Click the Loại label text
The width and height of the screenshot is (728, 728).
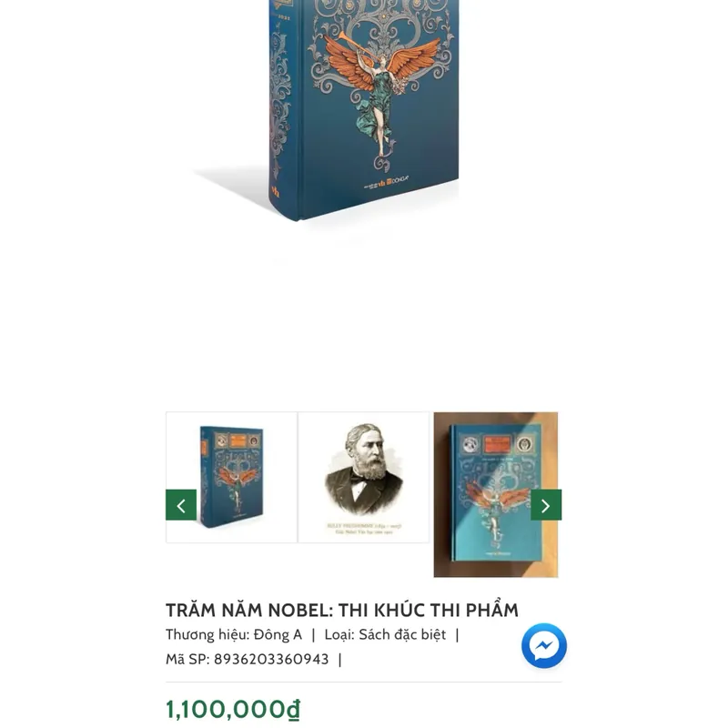tap(339, 634)
